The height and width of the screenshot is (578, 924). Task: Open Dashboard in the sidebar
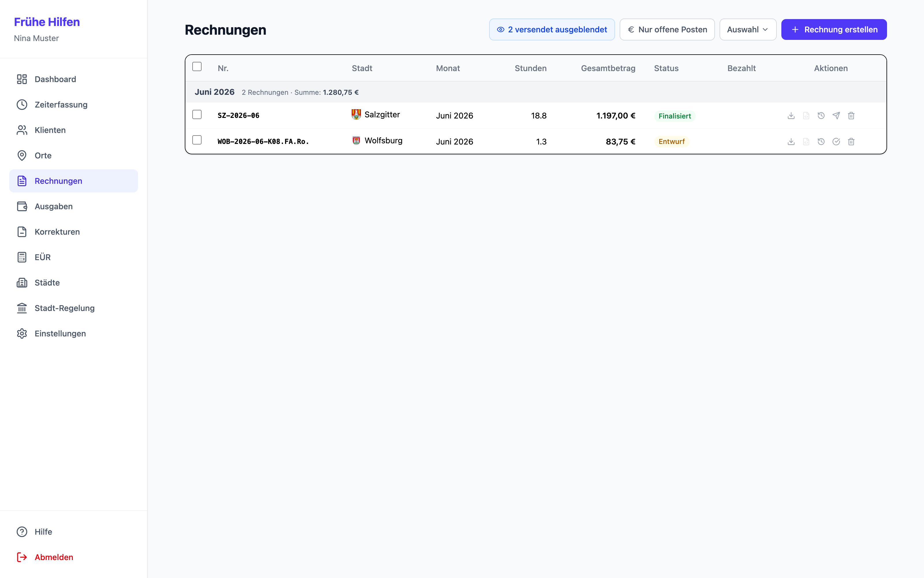click(74, 79)
